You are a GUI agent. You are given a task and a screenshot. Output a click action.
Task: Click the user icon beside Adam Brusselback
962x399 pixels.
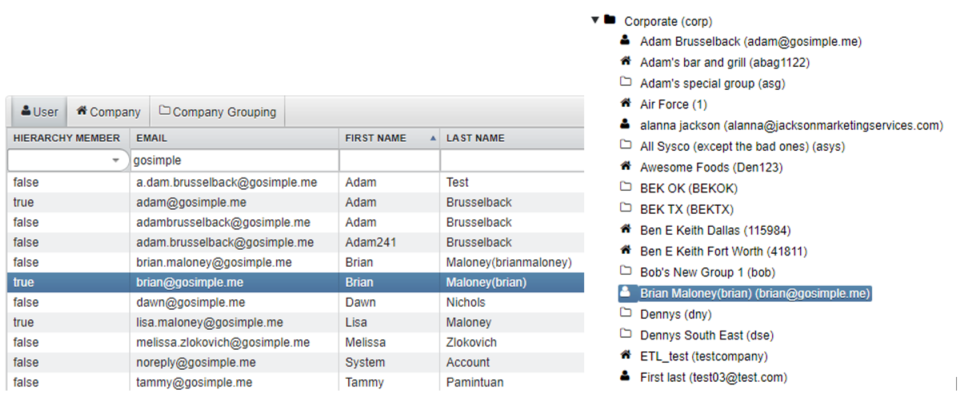pos(625,41)
